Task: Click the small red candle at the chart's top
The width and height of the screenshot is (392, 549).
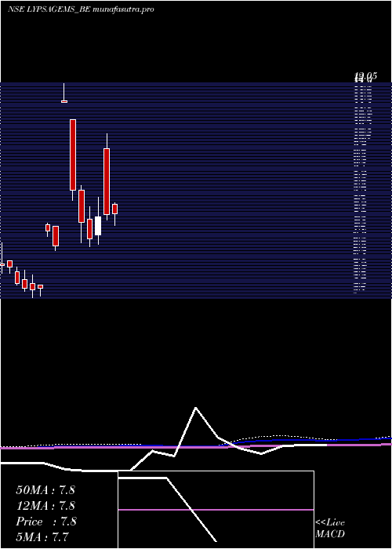Action: [64, 101]
